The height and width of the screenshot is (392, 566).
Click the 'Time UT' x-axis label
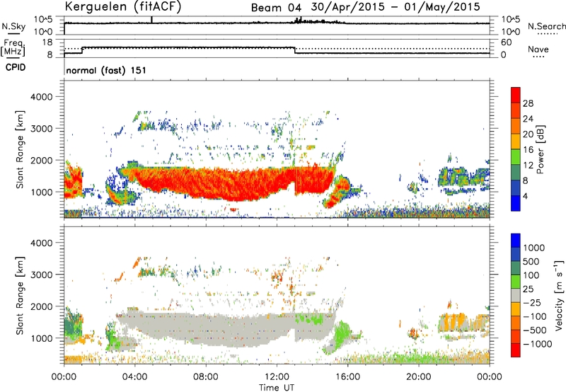[277, 388]
